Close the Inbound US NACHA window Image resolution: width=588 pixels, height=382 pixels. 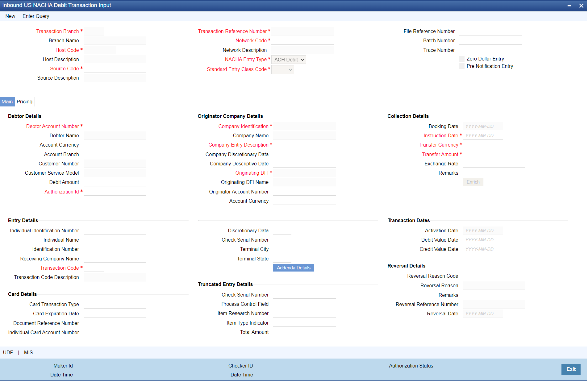pyautogui.click(x=581, y=6)
